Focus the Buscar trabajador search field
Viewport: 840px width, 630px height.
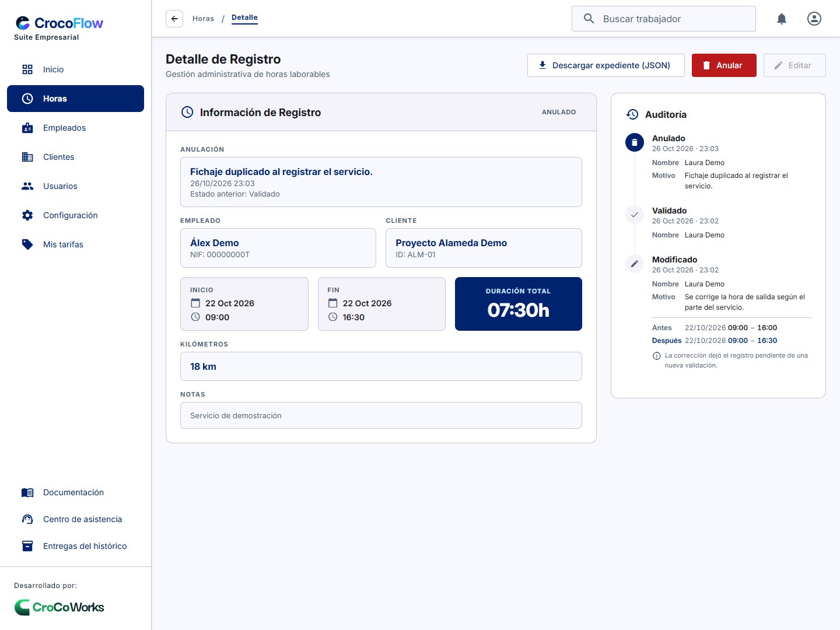pos(664,19)
